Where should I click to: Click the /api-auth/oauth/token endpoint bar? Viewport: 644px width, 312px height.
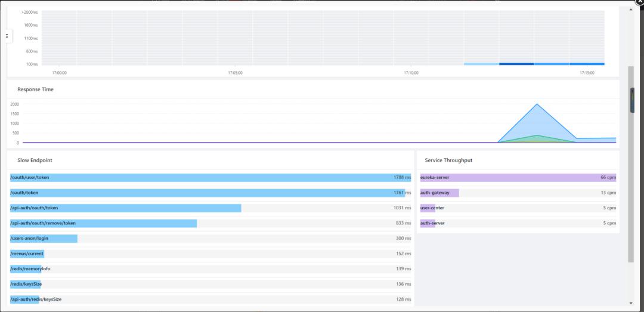click(126, 208)
